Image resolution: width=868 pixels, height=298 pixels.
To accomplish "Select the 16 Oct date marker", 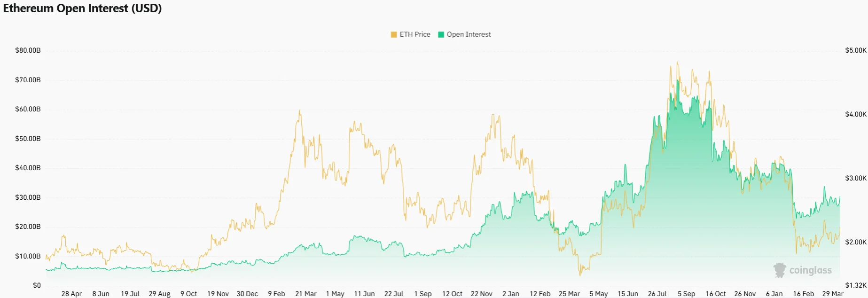I will click(715, 294).
